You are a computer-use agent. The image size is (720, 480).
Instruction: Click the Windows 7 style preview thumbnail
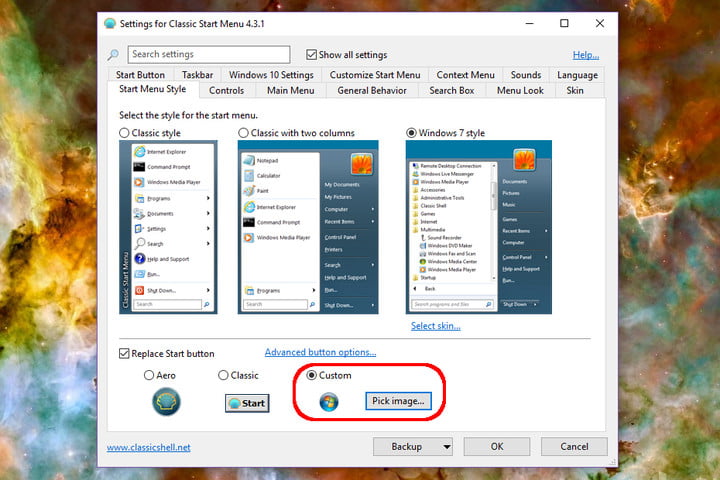478,227
